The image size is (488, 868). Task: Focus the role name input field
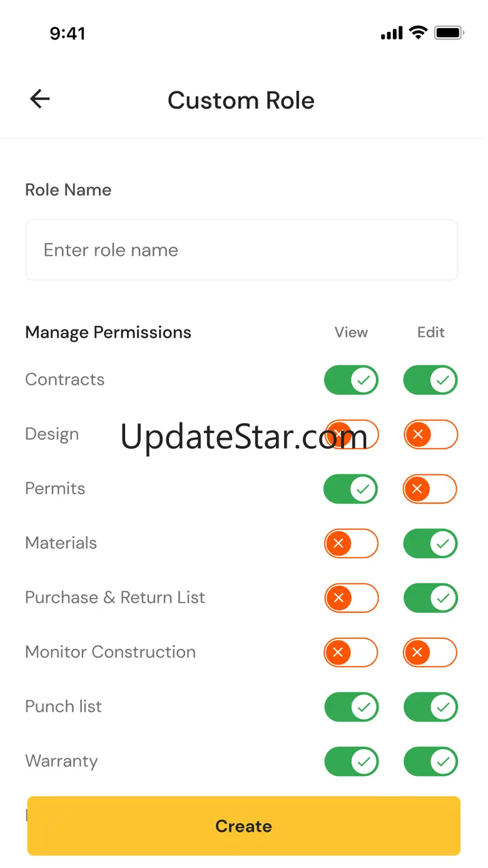(241, 250)
